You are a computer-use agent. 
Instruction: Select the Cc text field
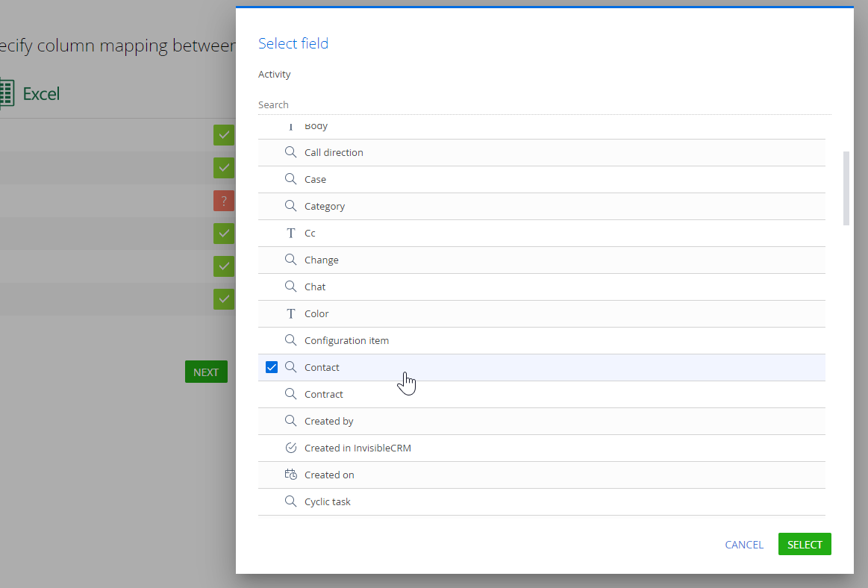tap(541, 233)
